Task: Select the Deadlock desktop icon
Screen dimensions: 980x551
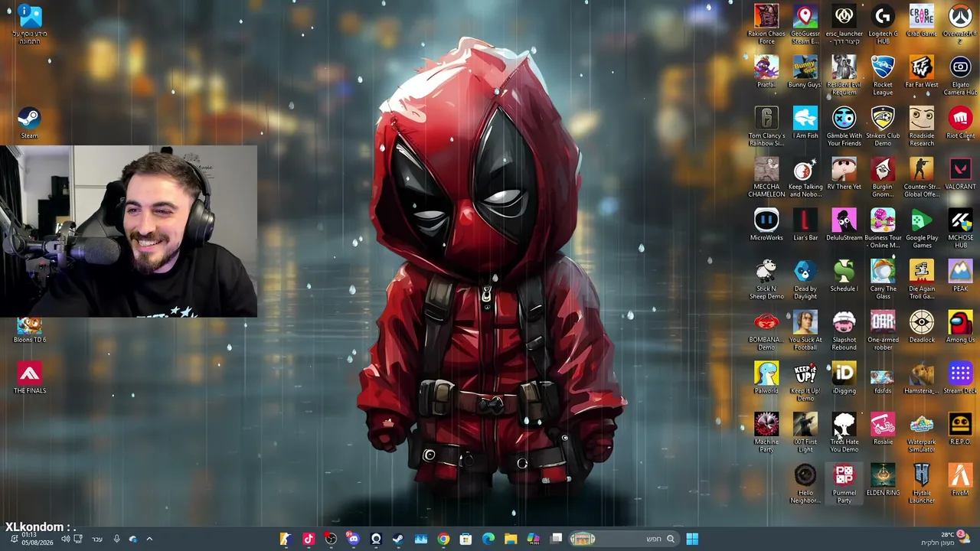Action: coord(922,328)
